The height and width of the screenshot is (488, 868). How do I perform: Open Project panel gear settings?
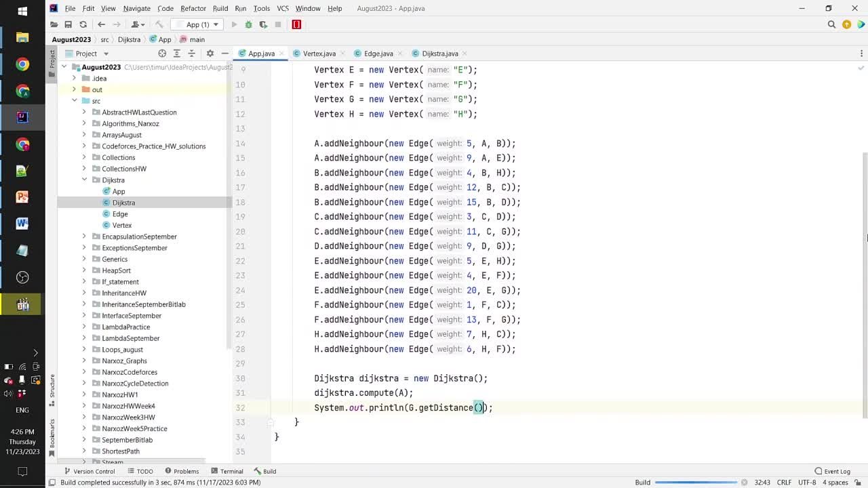pyautogui.click(x=210, y=54)
